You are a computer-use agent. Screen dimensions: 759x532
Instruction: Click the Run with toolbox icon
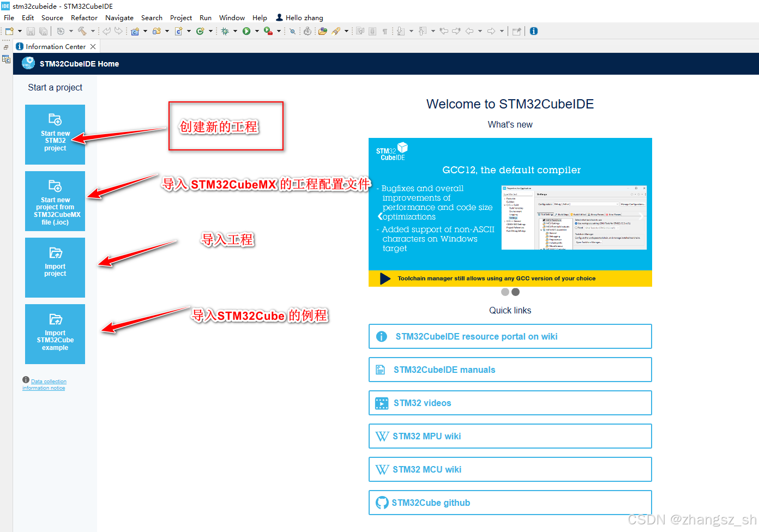(268, 31)
